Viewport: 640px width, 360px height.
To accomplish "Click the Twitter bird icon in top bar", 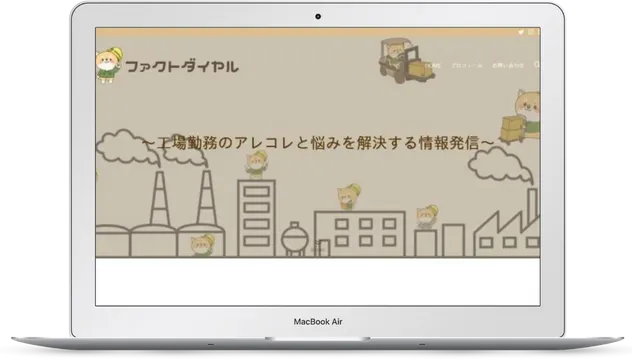I will pyautogui.click(x=521, y=32).
